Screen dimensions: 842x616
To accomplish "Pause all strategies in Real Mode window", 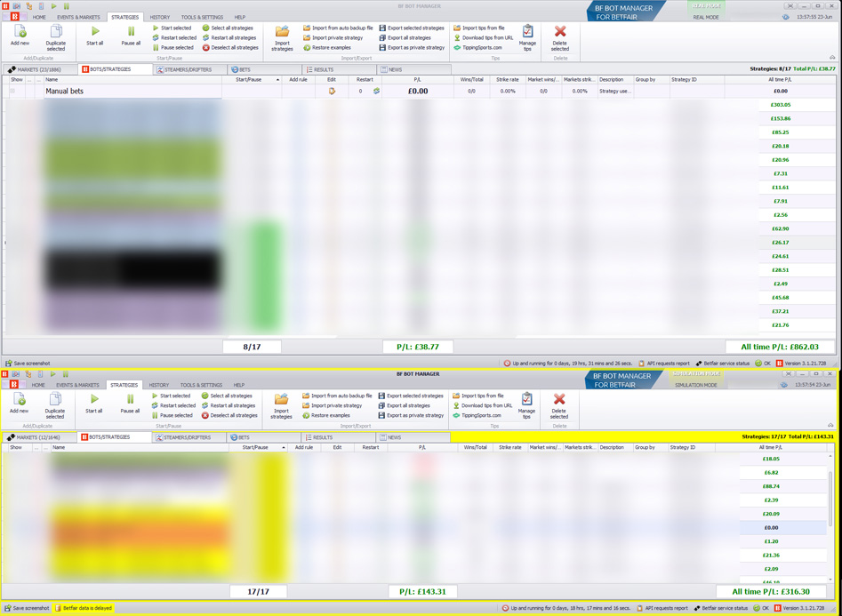I will click(x=131, y=36).
